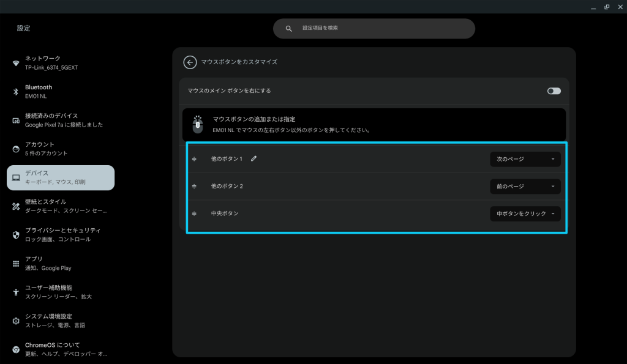Click the Bluetooth icon in sidebar
Viewport: 627px width, 364px height.
[x=16, y=92]
